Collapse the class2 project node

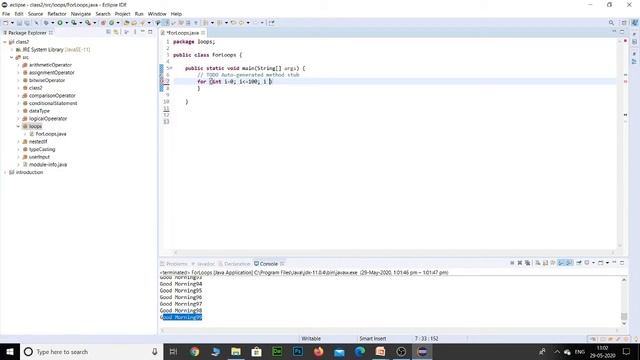tap(4, 42)
